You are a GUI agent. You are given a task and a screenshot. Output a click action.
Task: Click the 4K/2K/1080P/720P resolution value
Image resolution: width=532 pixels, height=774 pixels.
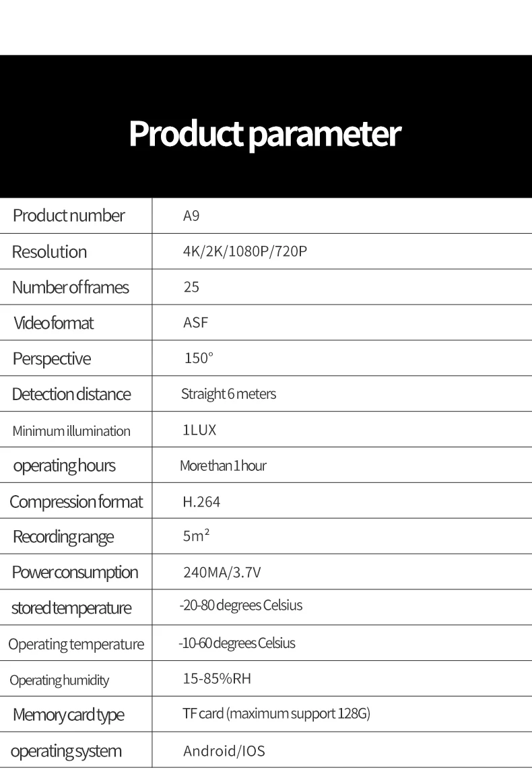click(245, 252)
